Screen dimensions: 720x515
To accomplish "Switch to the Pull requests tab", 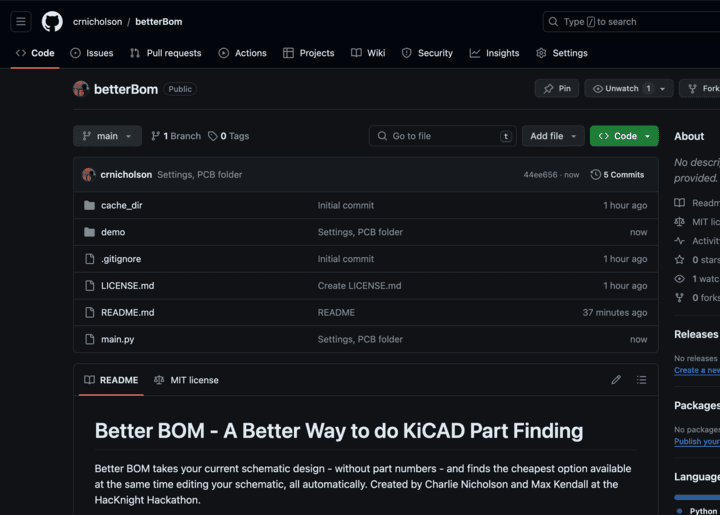I will 166,53.
